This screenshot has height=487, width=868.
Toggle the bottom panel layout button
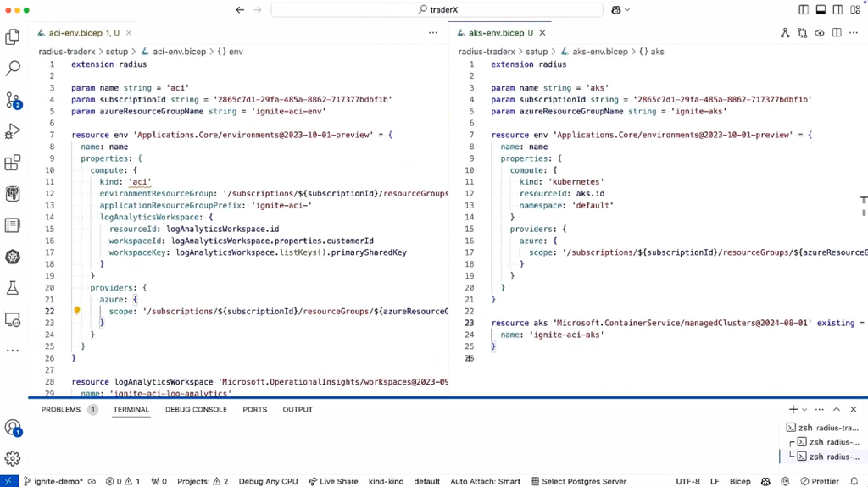coord(821,10)
